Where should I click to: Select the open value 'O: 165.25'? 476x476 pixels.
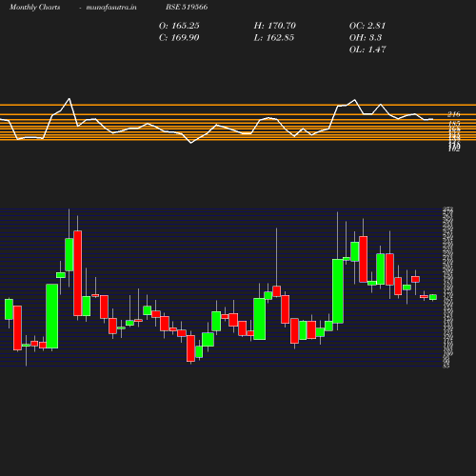point(179,26)
